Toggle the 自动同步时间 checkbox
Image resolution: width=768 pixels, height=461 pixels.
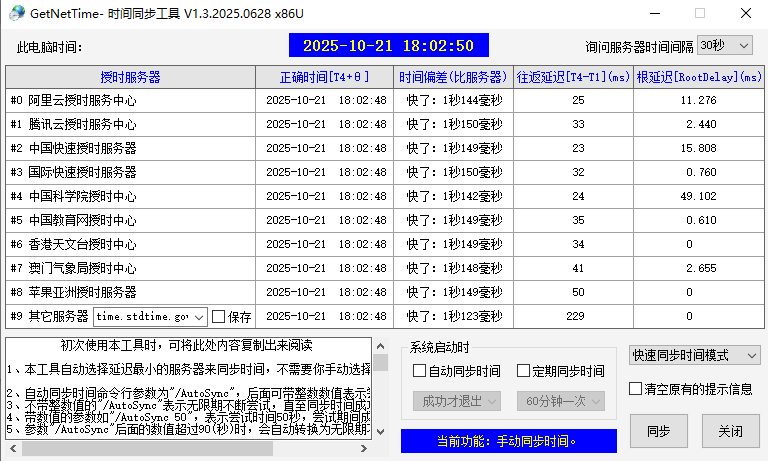tap(420, 371)
